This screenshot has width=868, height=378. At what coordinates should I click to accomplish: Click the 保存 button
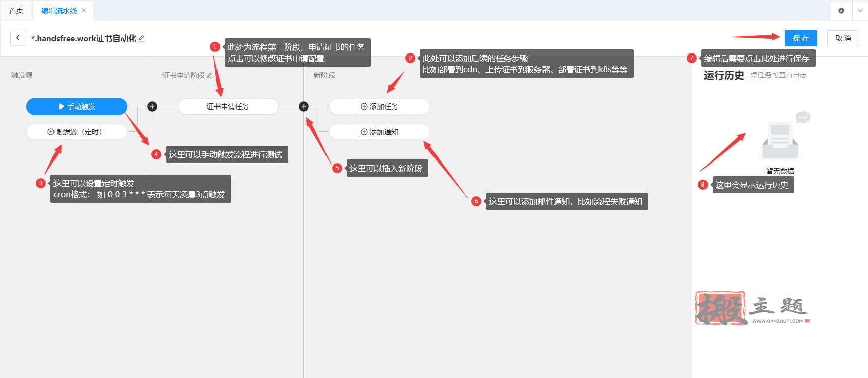tap(801, 38)
